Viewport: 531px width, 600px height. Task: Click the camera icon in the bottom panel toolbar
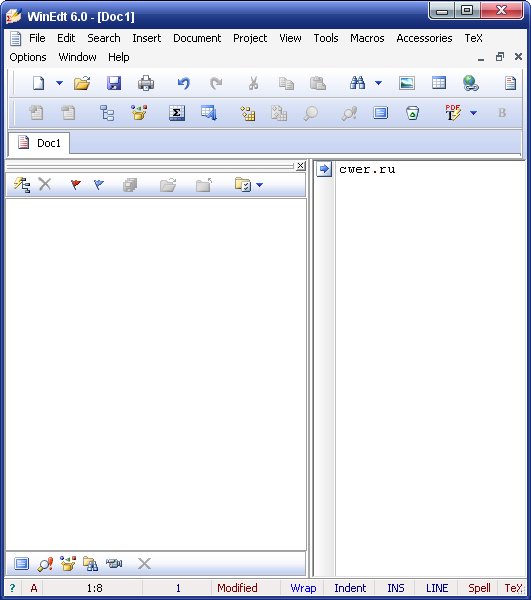tap(114, 563)
